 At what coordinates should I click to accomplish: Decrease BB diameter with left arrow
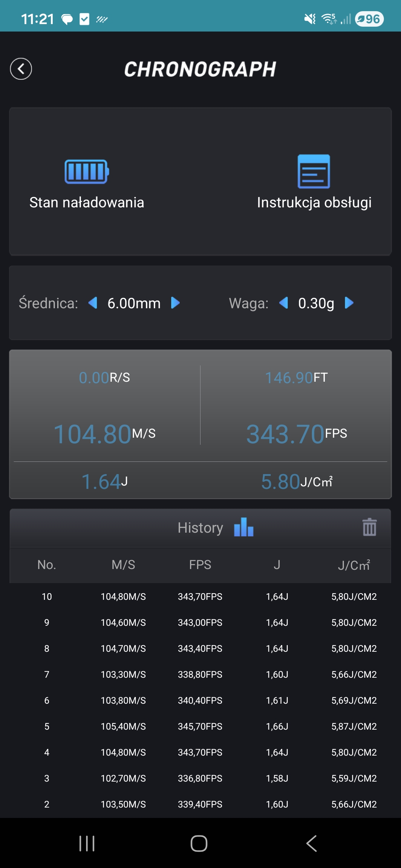coord(93,303)
